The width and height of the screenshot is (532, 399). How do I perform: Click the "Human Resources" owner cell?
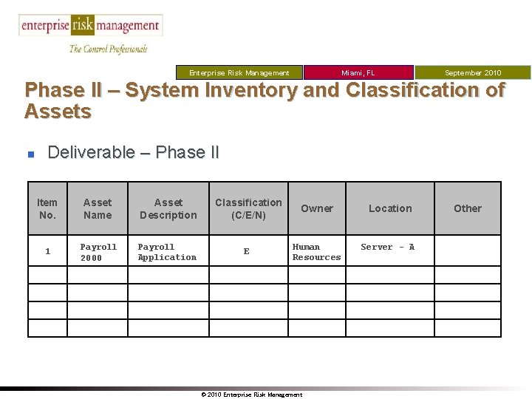click(317, 250)
